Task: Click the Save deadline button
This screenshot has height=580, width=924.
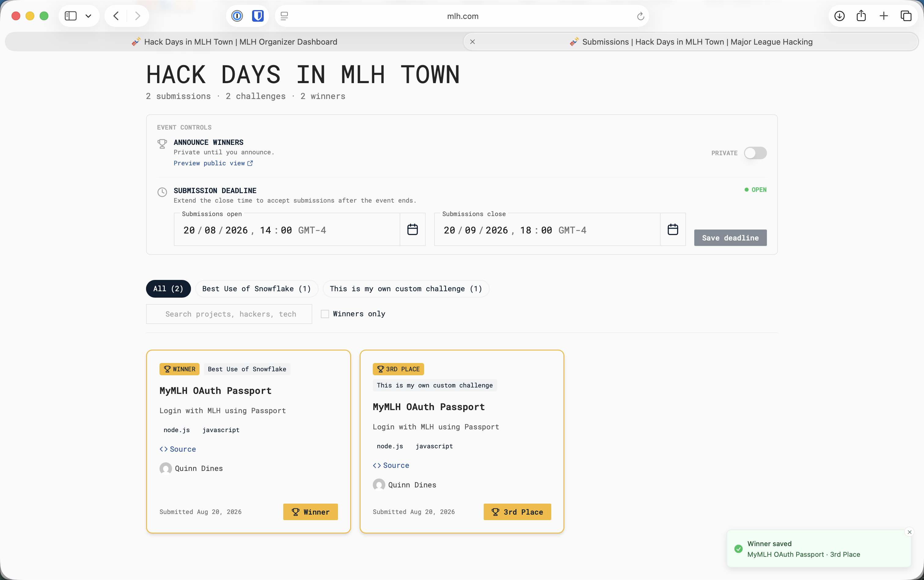Action: pos(730,238)
